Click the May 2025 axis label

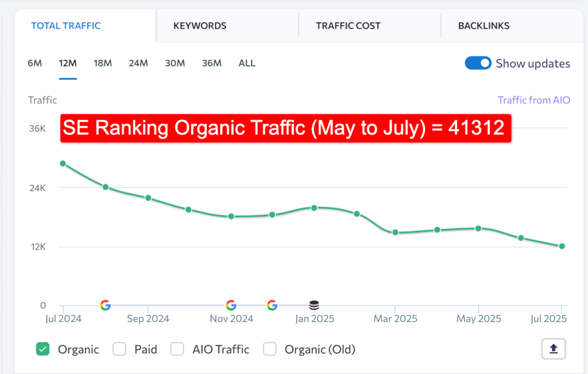click(478, 319)
